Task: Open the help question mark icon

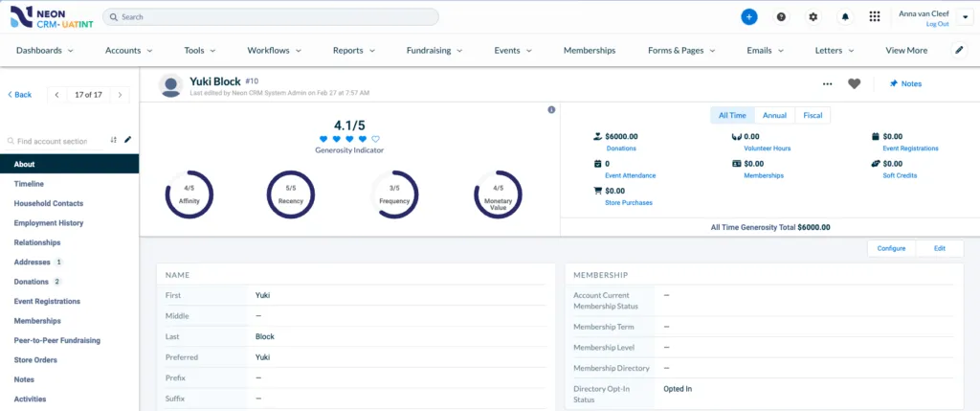Action: [781, 17]
